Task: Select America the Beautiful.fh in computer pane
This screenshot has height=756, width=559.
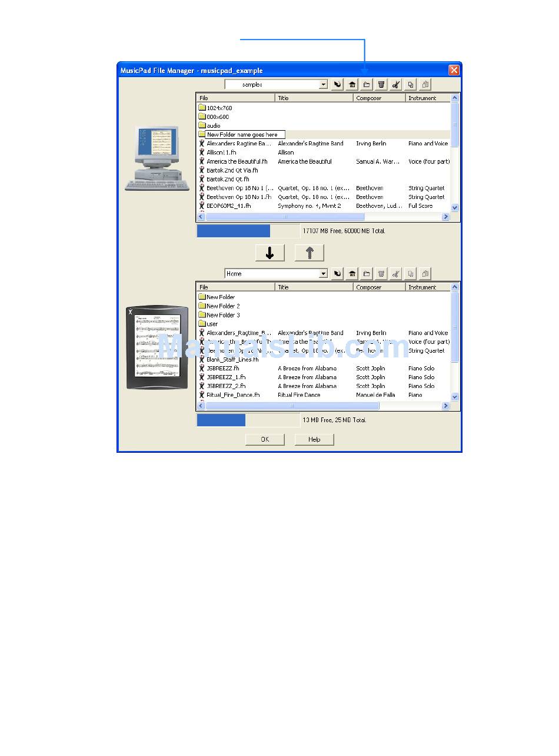Action: [233, 161]
